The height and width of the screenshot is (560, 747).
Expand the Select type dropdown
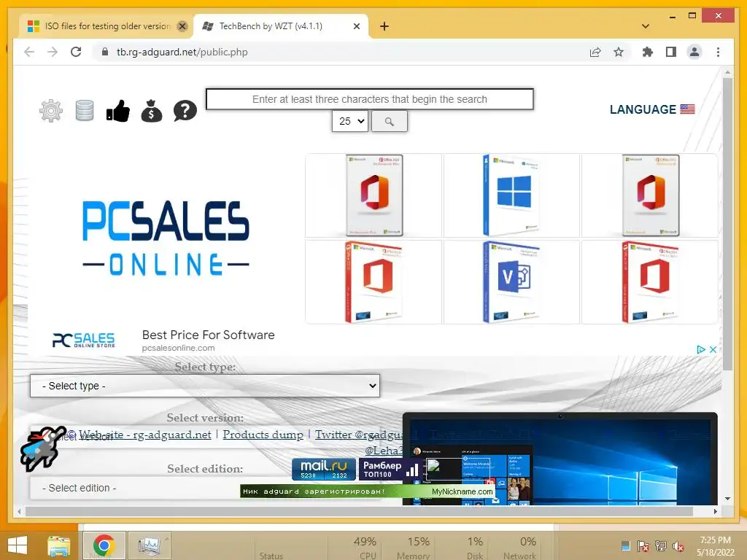[205, 386]
